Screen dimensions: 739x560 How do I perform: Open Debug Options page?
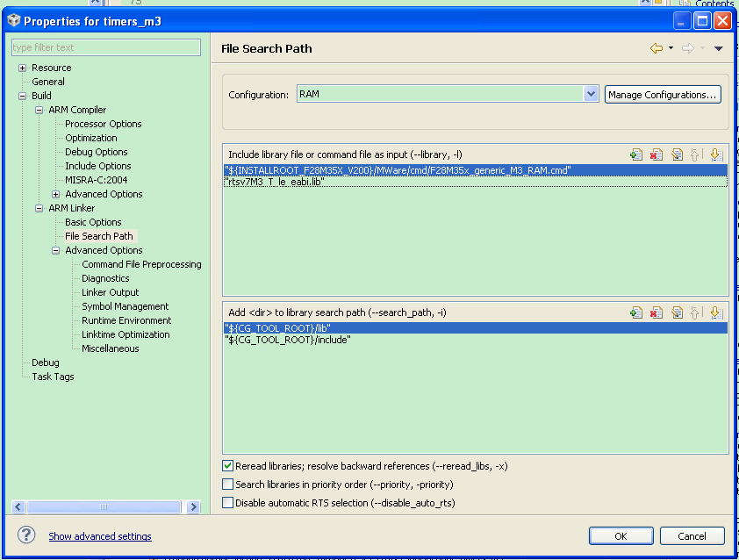click(97, 152)
